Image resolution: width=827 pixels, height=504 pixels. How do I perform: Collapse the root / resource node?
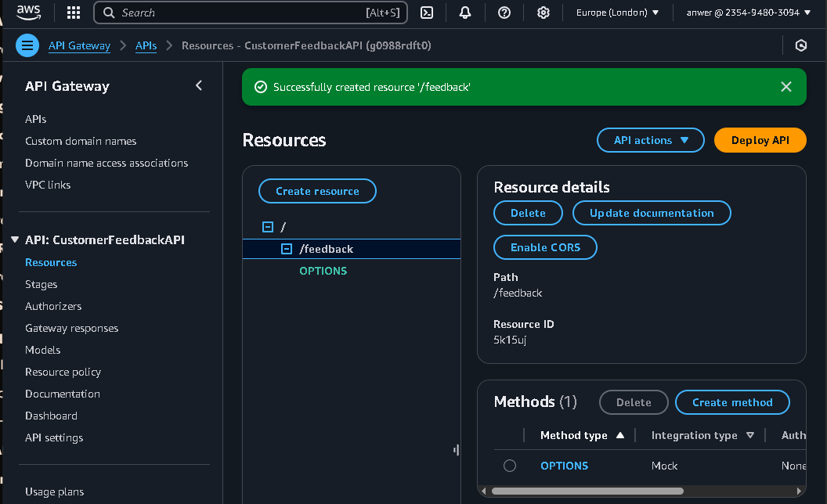[268, 227]
